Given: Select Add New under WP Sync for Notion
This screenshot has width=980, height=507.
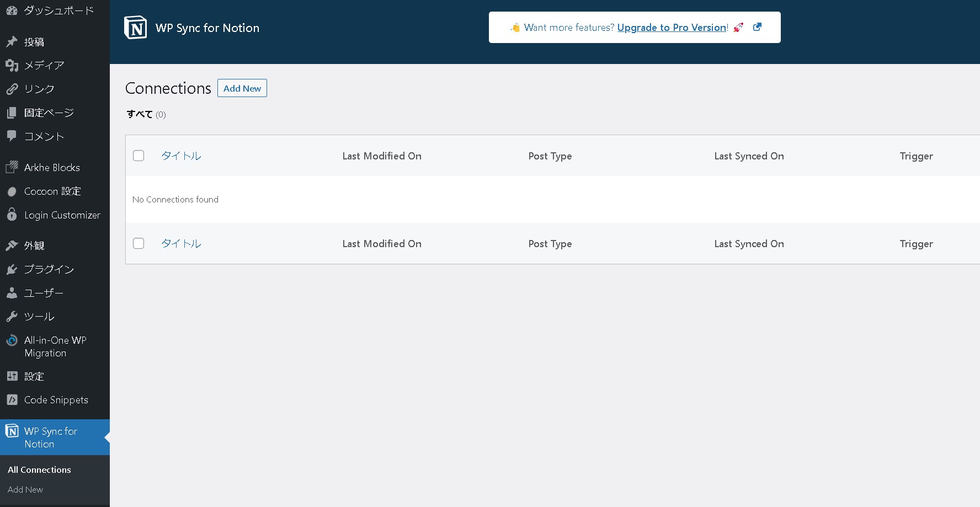Looking at the screenshot, I should point(25,489).
